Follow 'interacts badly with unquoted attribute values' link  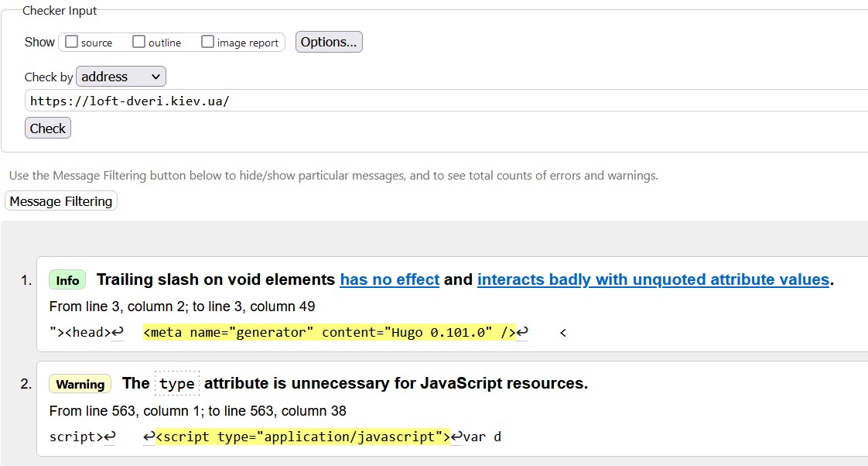tap(653, 279)
